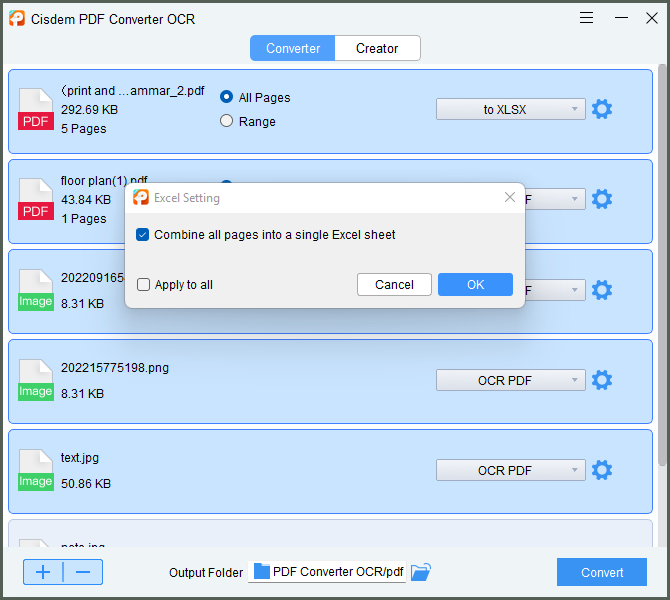Open settings gear for print and grammar_2.pdf
Screen dimensions: 670x600
click(x=602, y=109)
